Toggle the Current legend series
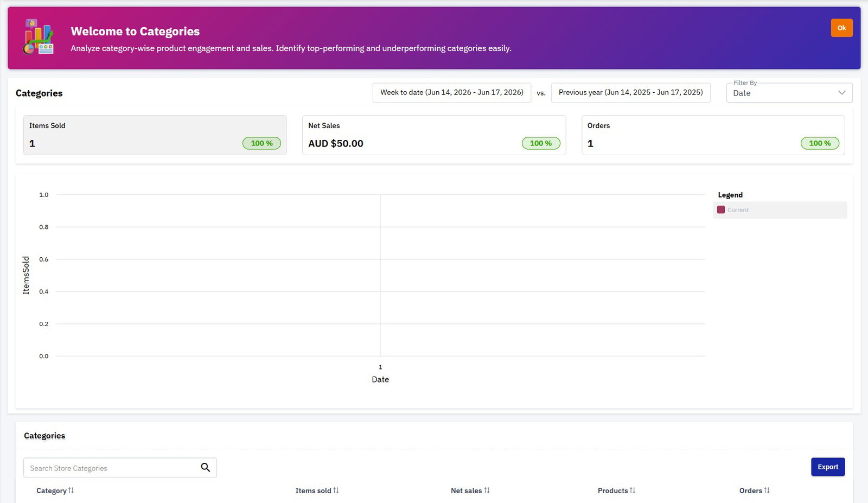 pos(780,210)
